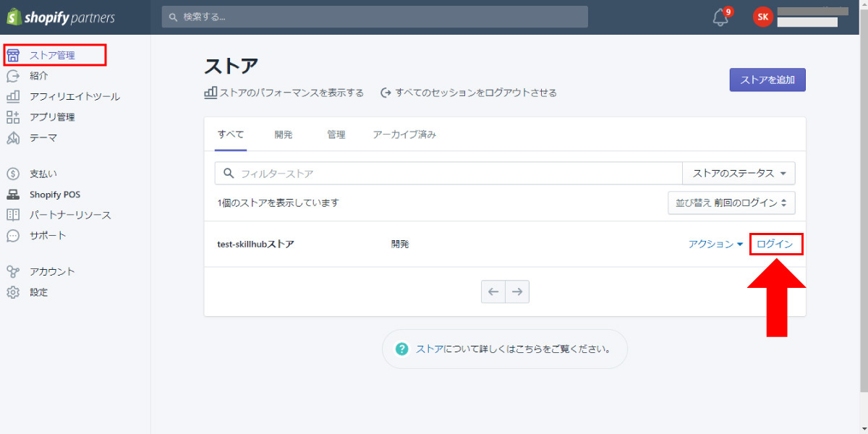This screenshot has height=434, width=868.
Task: Open the notifications bell icon
Action: [721, 17]
